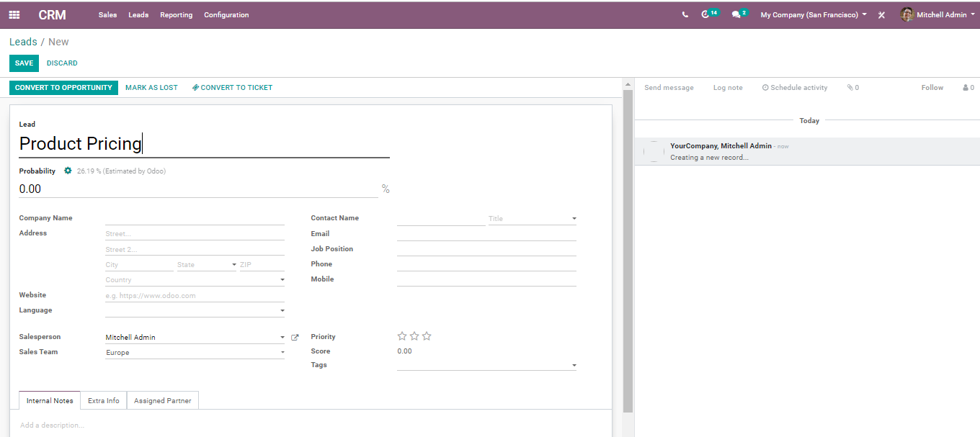The image size is (980, 437).
Task: Open Mitchell Admin user menu
Action: pyautogui.click(x=937, y=14)
